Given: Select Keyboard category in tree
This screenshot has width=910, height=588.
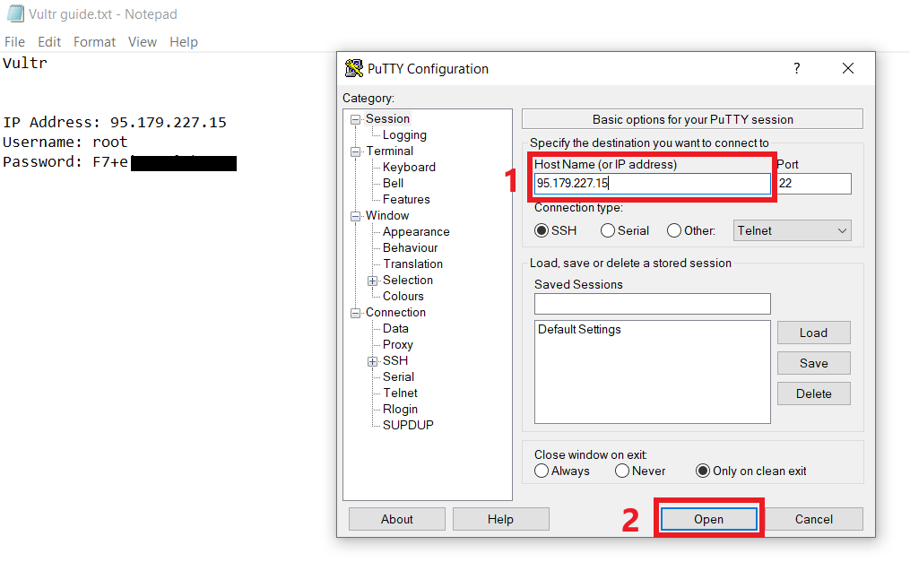Looking at the screenshot, I should [x=409, y=168].
